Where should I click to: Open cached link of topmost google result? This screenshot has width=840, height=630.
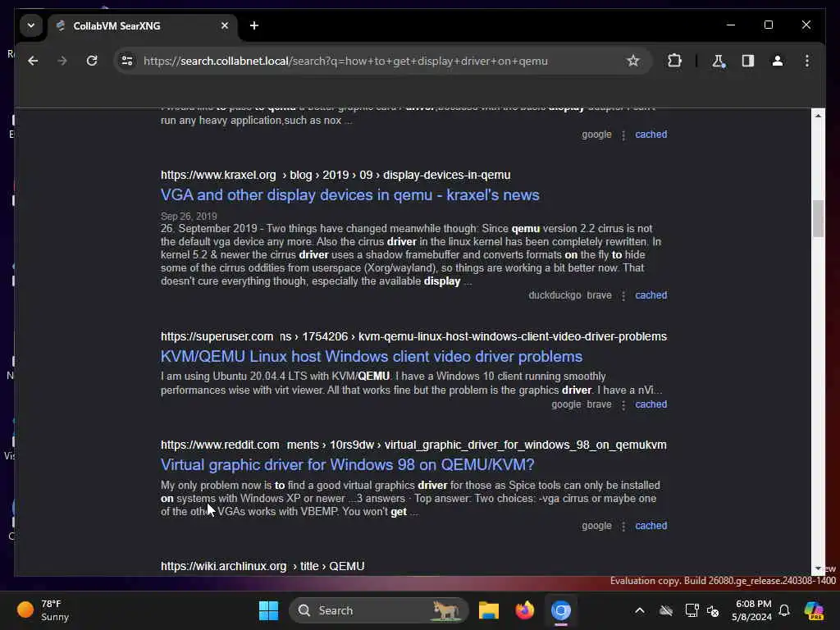pos(651,135)
